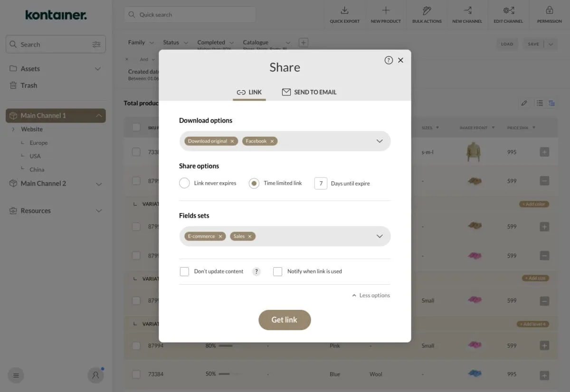This screenshot has height=392, width=570.
Task: Click the Add color button
Action: (534, 204)
